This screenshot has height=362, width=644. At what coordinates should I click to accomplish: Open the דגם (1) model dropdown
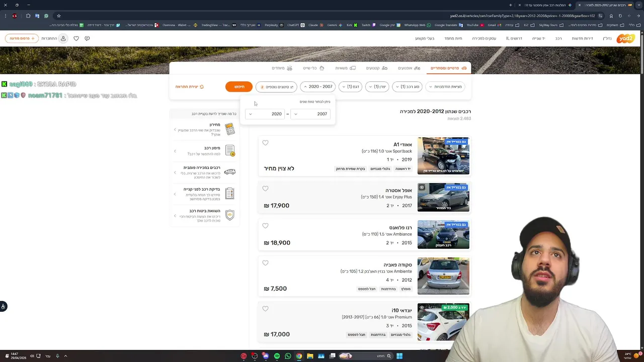(350, 86)
